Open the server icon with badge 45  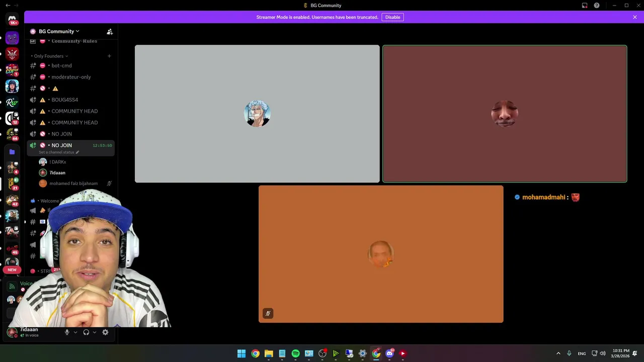pyautogui.click(x=12, y=248)
